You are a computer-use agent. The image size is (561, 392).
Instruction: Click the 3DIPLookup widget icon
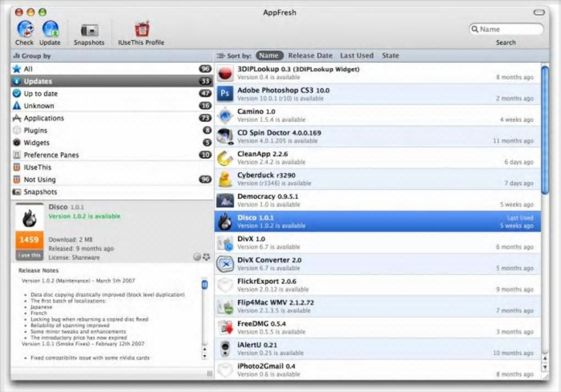226,73
